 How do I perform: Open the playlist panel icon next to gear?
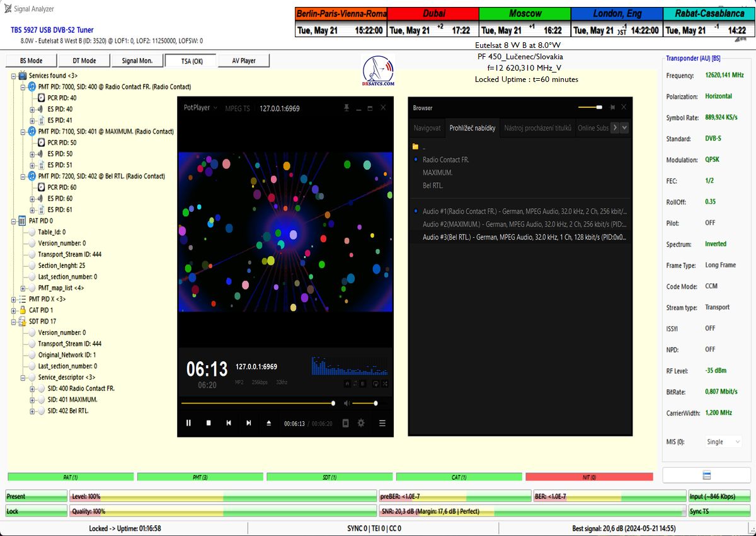(345, 423)
